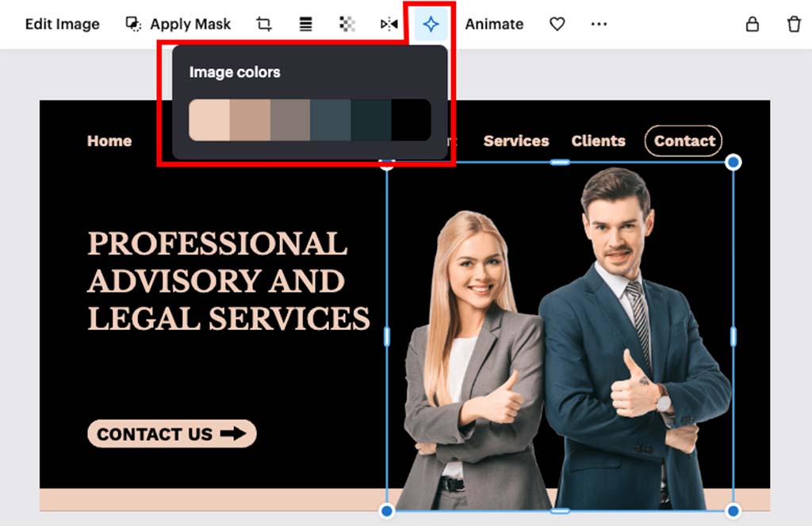Image resolution: width=812 pixels, height=526 pixels.
Task: Click the highlighted sparkle Image colors icon
Action: point(431,24)
